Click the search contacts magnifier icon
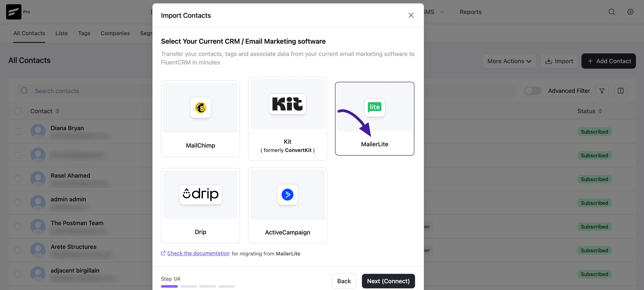The width and height of the screenshot is (644, 290). 24,91
